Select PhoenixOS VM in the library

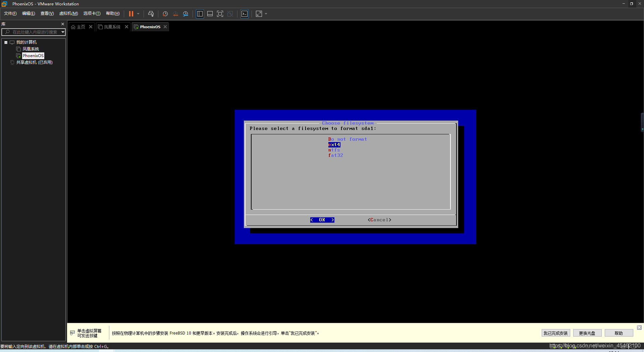33,56
